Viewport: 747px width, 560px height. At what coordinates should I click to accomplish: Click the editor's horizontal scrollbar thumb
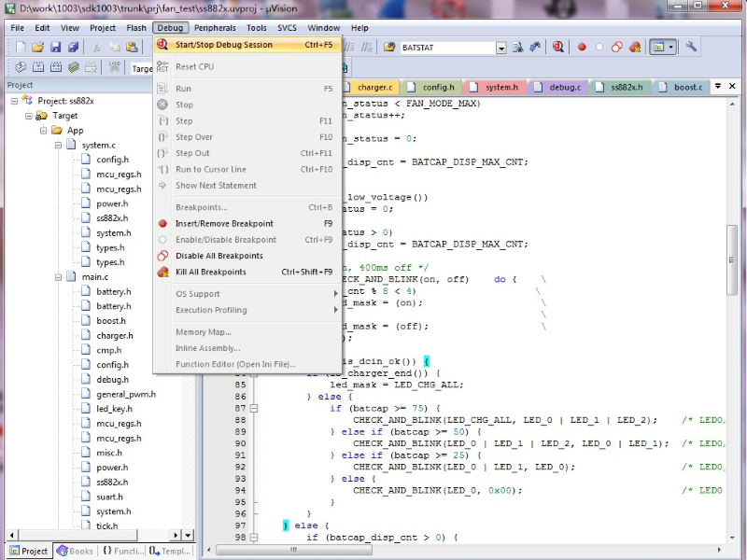click(294, 550)
